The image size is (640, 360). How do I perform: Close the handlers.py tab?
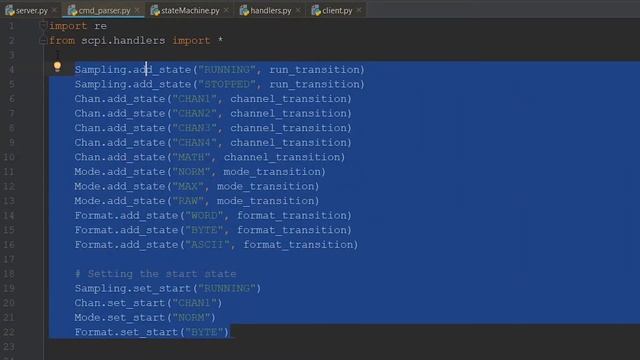[298, 10]
